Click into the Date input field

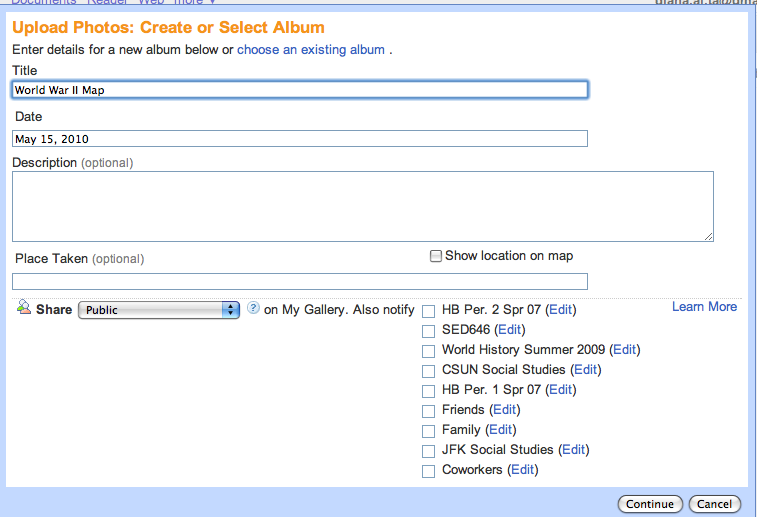(x=300, y=139)
